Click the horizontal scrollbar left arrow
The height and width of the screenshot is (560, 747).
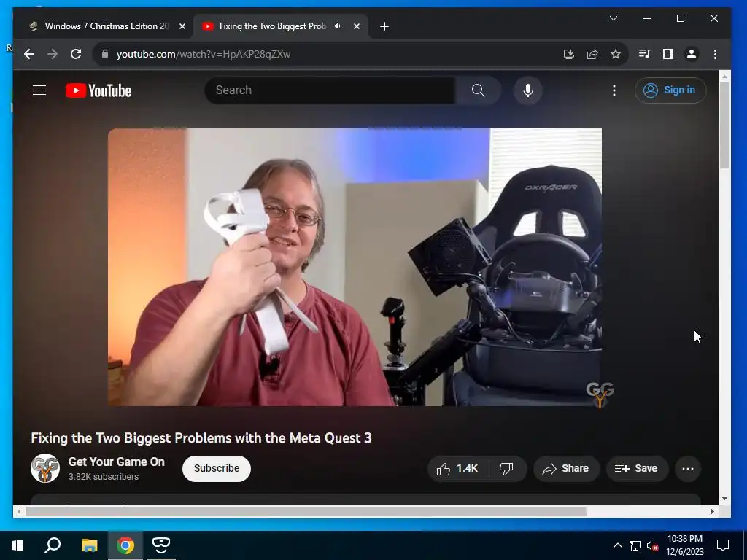point(19,511)
